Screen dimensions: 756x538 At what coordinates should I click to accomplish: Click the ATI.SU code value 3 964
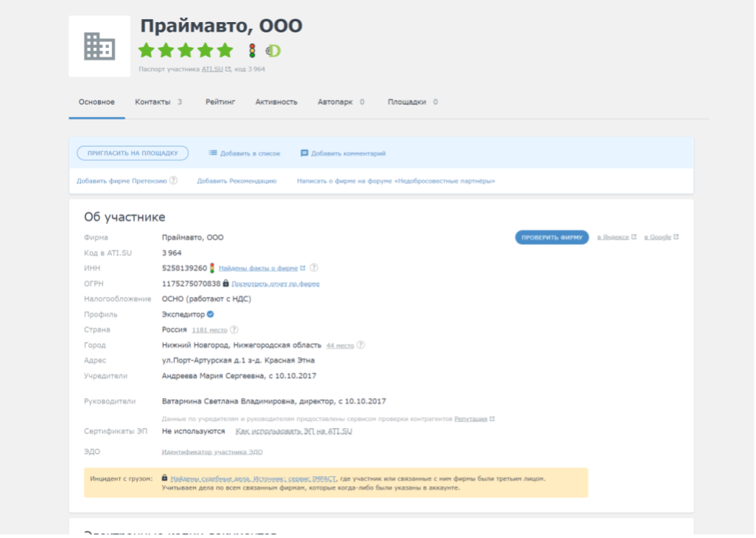point(172,253)
